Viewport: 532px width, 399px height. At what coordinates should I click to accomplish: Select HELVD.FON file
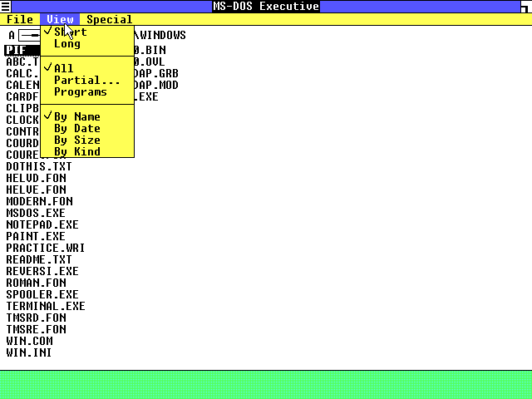coord(36,178)
